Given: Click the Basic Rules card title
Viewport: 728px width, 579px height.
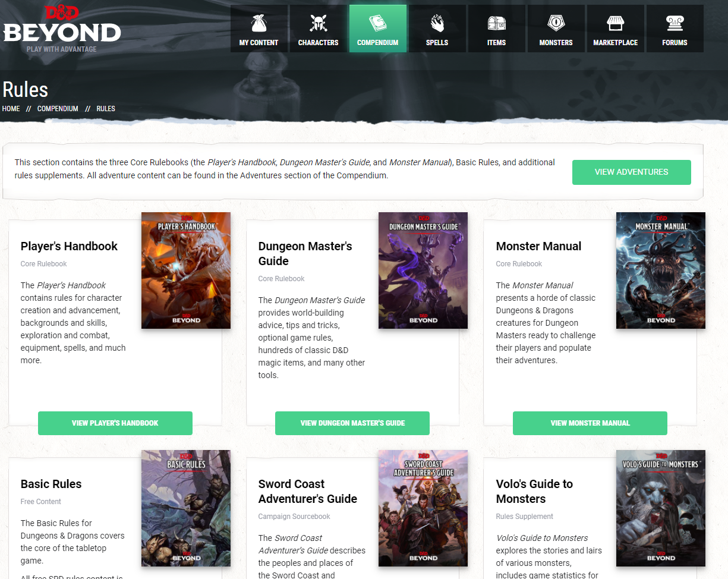Looking at the screenshot, I should click(51, 484).
